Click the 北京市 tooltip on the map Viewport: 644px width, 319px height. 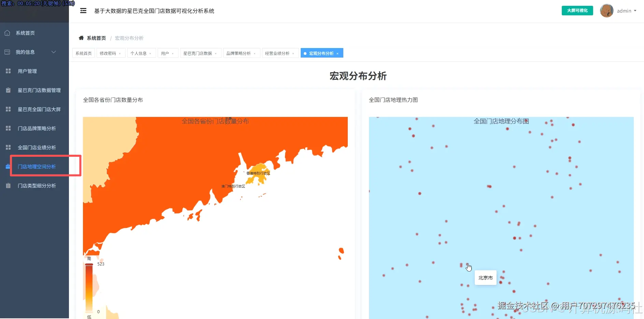[485, 278]
